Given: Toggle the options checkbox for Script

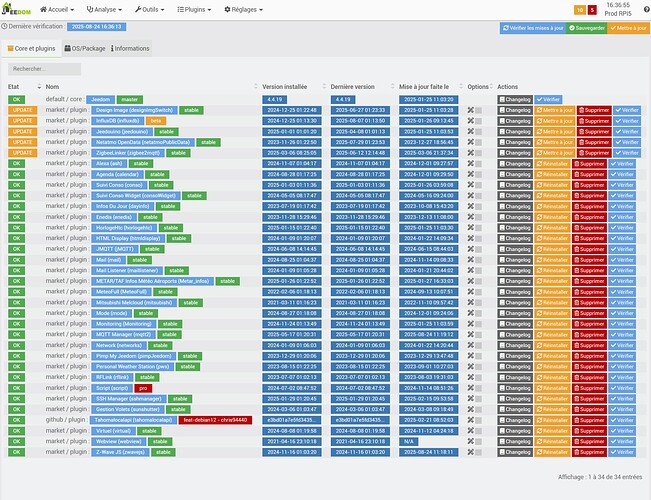Looking at the screenshot, I should 479,388.
